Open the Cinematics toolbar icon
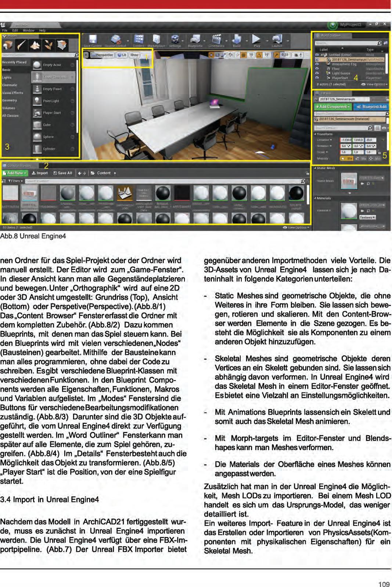This screenshot has width=392, height=587. click(x=216, y=39)
